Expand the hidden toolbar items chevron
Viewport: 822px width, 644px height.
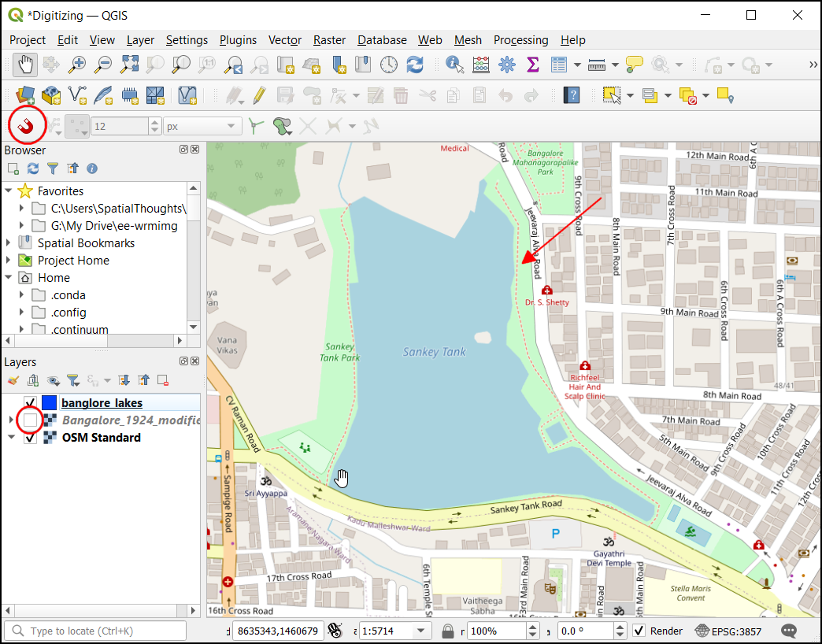[x=813, y=65]
